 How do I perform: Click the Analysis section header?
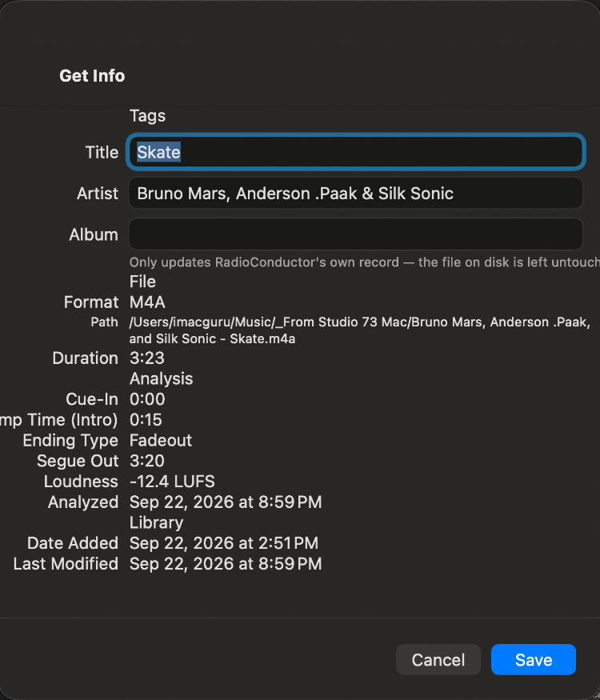pyautogui.click(x=161, y=379)
